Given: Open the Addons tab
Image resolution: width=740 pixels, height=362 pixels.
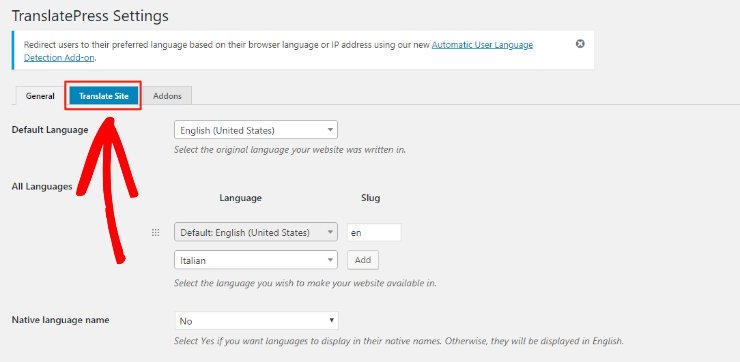Looking at the screenshot, I should (x=167, y=96).
